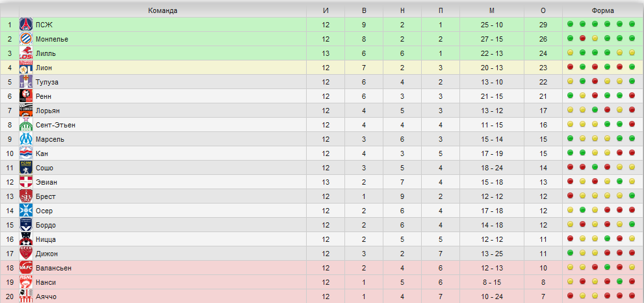Sort by В wins column header
The height and width of the screenshot is (303, 644).
[x=364, y=10]
